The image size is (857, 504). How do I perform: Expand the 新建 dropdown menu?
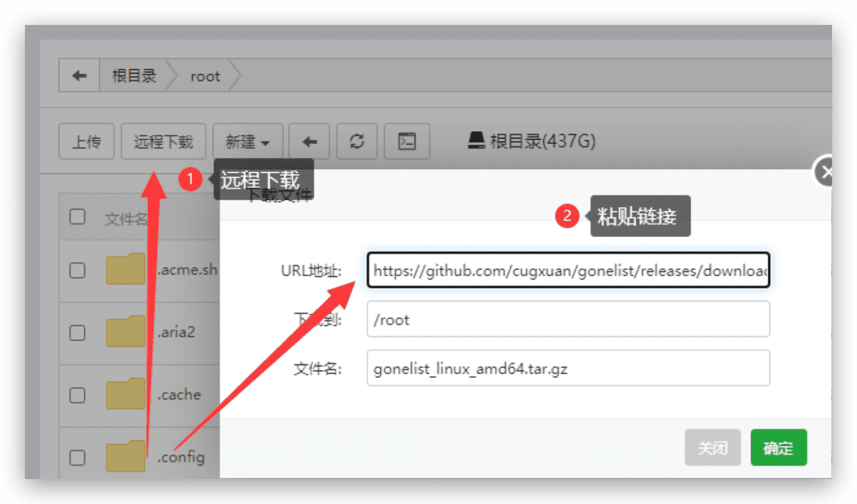click(x=248, y=142)
